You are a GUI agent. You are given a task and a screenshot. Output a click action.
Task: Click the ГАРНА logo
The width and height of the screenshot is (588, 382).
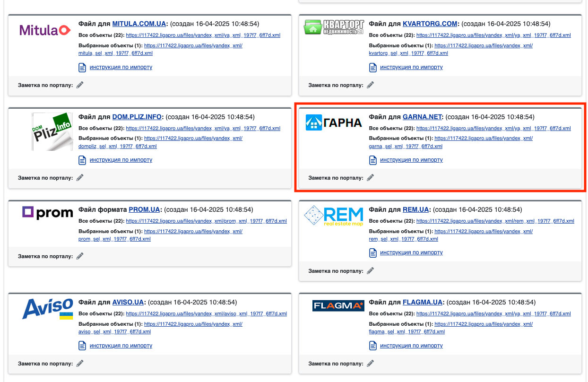point(334,123)
